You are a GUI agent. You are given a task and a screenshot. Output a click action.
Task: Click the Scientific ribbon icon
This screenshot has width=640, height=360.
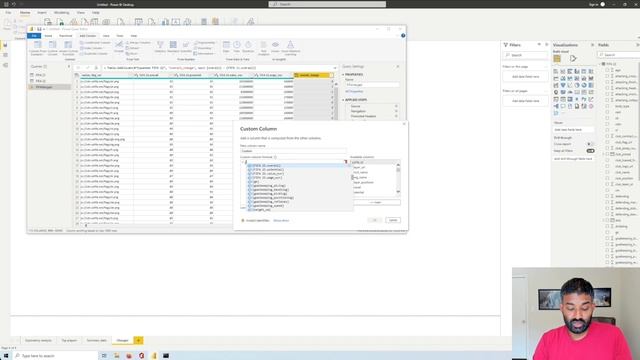point(186,45)
